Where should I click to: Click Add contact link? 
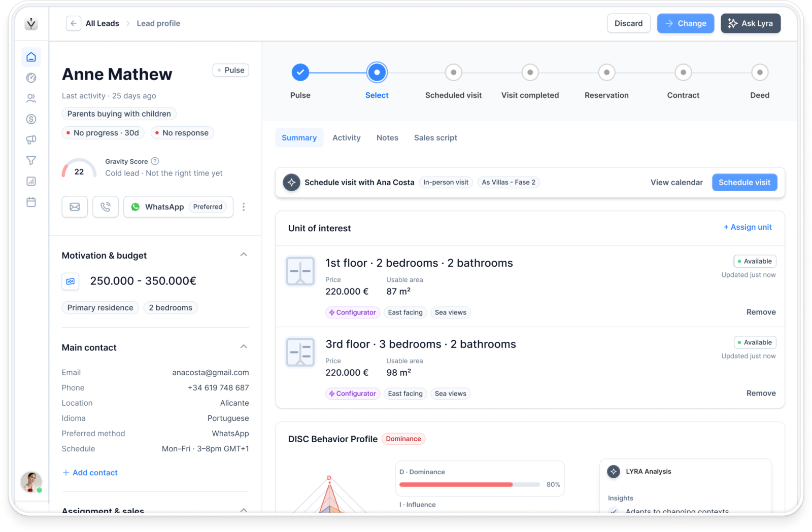pos(90,473)
